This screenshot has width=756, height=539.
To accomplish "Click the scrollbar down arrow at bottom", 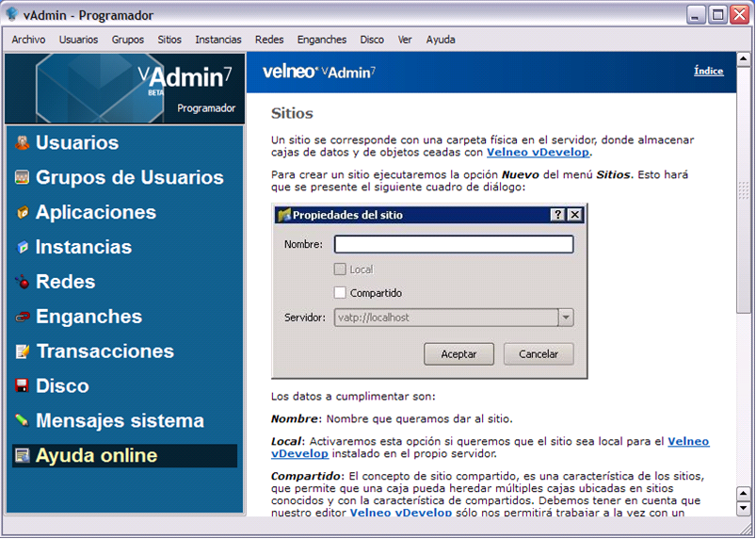I will (x=743, y=509).
